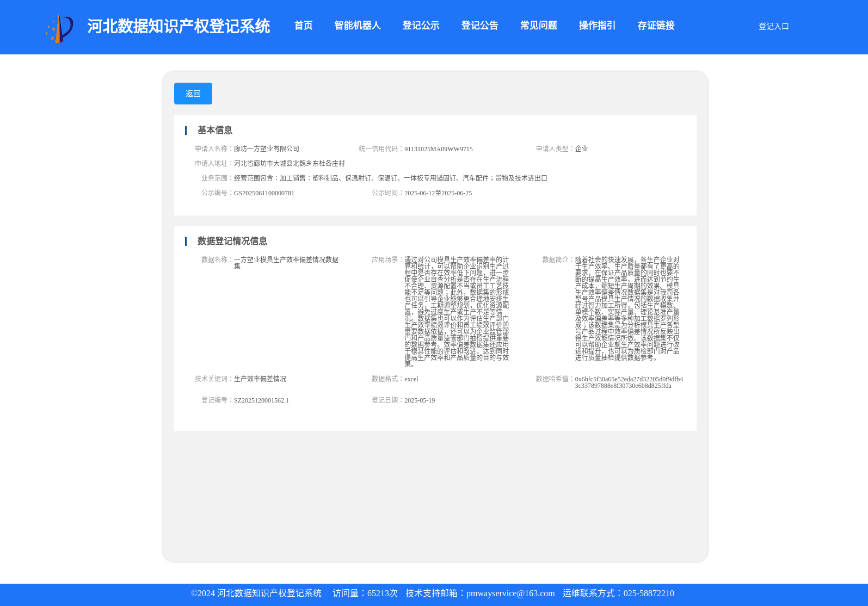The image size is (868, 606).
Task: Open the 操作指引 menu item
Action: coord(597,26)
